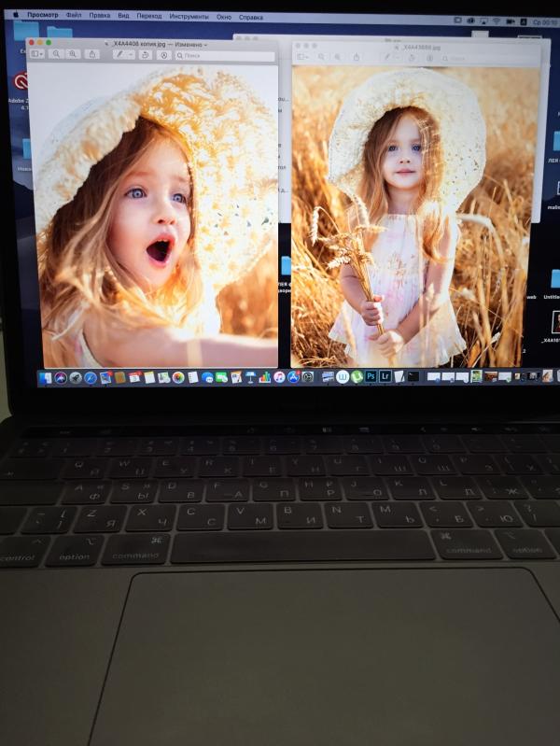Viewport: 560px width, 746px height.
Task: Open the Файл menu
Action: pos(74,15)
